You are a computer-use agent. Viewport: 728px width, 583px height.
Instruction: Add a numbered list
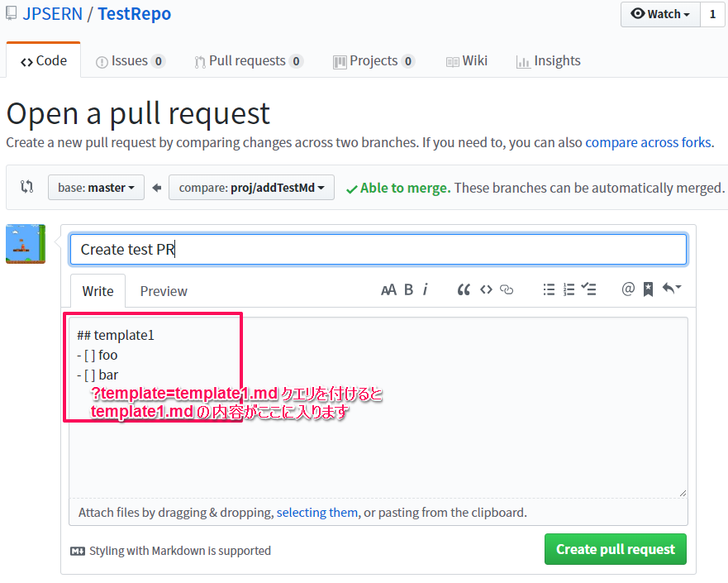click(569, 290)
